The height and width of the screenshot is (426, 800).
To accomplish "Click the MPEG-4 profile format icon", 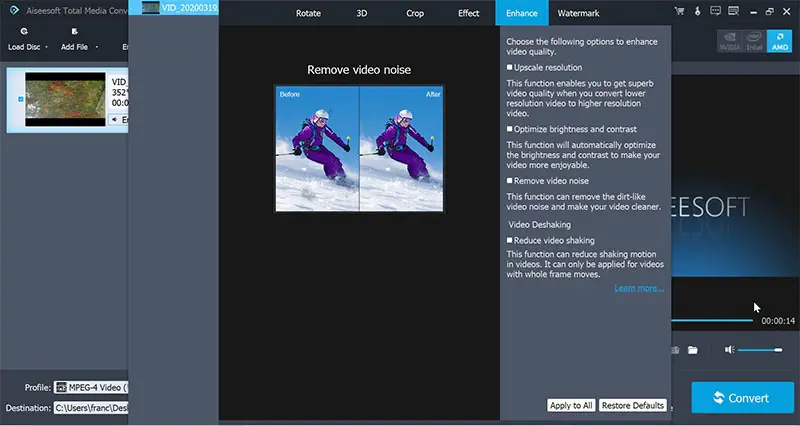I will 61,388.
